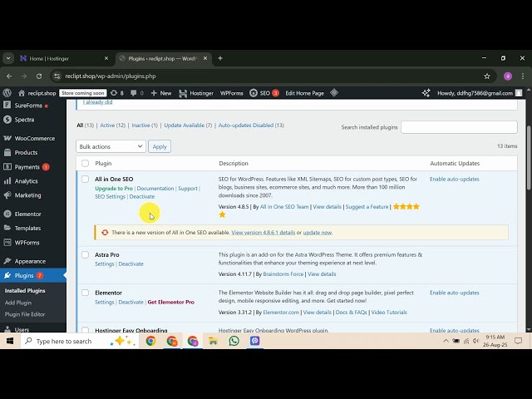Viewport: 532px width, 399px height.
Task: Check the Astra Pro plugin checkbox
Action: pos(85,255)
